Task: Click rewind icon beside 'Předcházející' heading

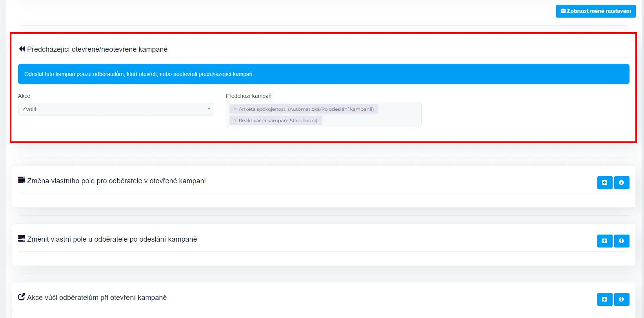Action: (22, 49)
